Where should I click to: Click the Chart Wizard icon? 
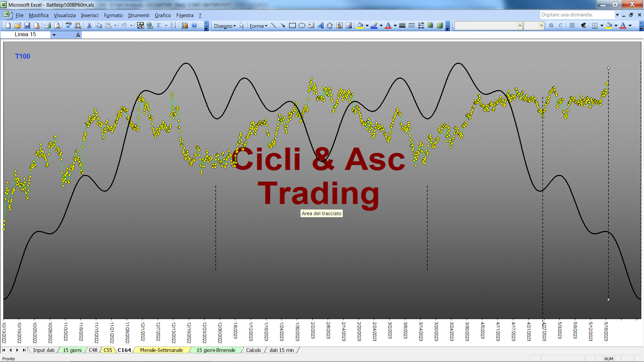pos(185,26)
